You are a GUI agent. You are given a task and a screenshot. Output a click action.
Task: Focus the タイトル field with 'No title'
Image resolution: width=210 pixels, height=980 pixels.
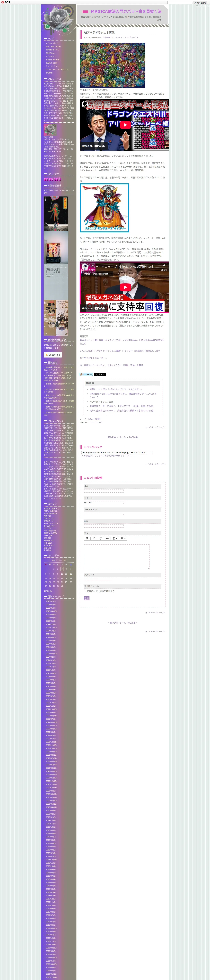click(104, 503)
